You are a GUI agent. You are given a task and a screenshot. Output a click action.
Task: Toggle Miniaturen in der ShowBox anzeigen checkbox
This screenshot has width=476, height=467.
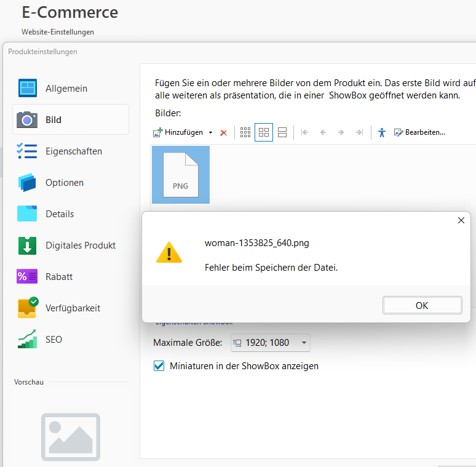point(159,366)
